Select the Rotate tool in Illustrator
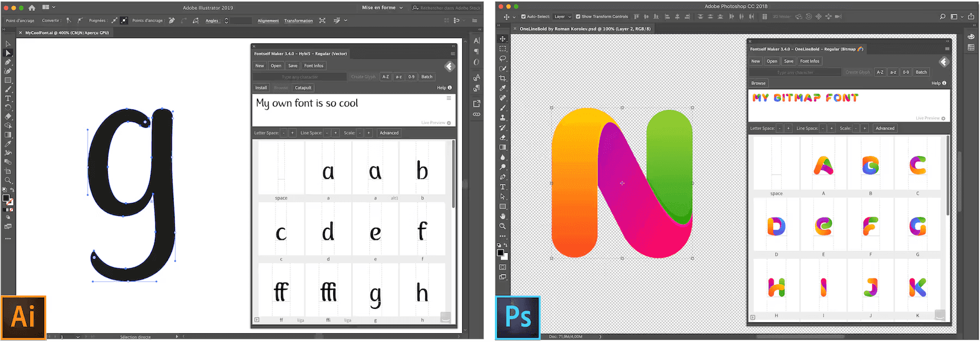980x342 pixels. (8, 107)
